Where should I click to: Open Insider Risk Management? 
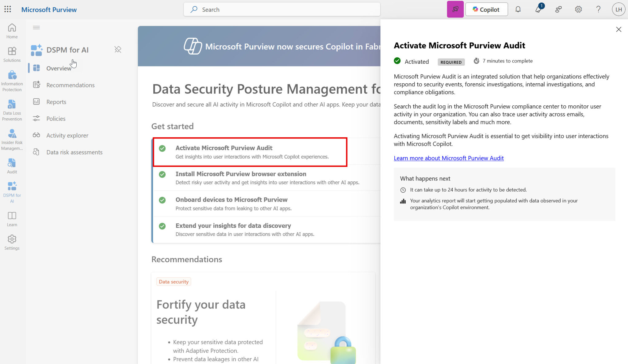[x=12, y=134]
